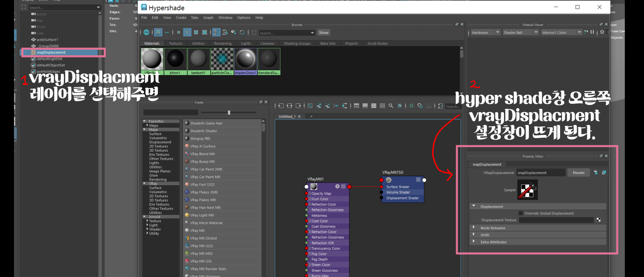This screenshot has width=644, height=277.
Task: Click the Show button in Browser
Action: 323,33
